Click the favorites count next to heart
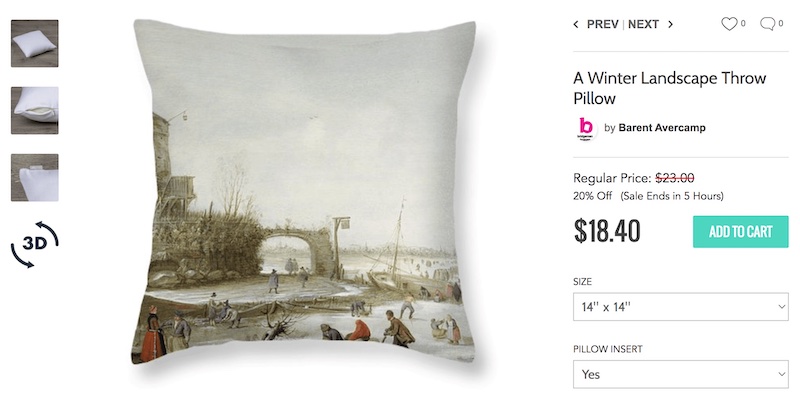The width and height of the screenshot is (800, 402). [743, 23]
